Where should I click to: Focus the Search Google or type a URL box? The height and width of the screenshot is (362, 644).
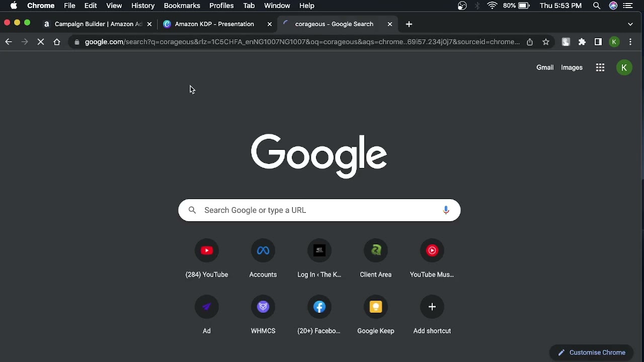(x=319, y=210)
